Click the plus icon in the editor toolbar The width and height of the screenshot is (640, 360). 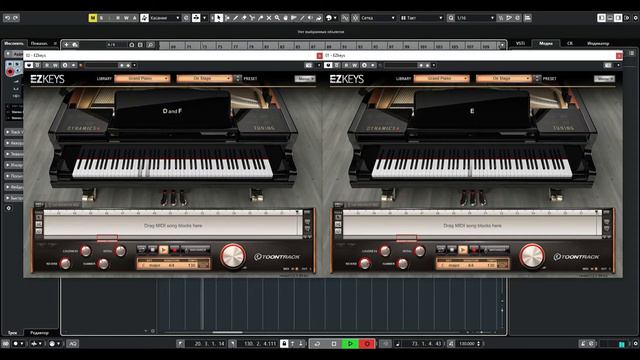point(67,44)
